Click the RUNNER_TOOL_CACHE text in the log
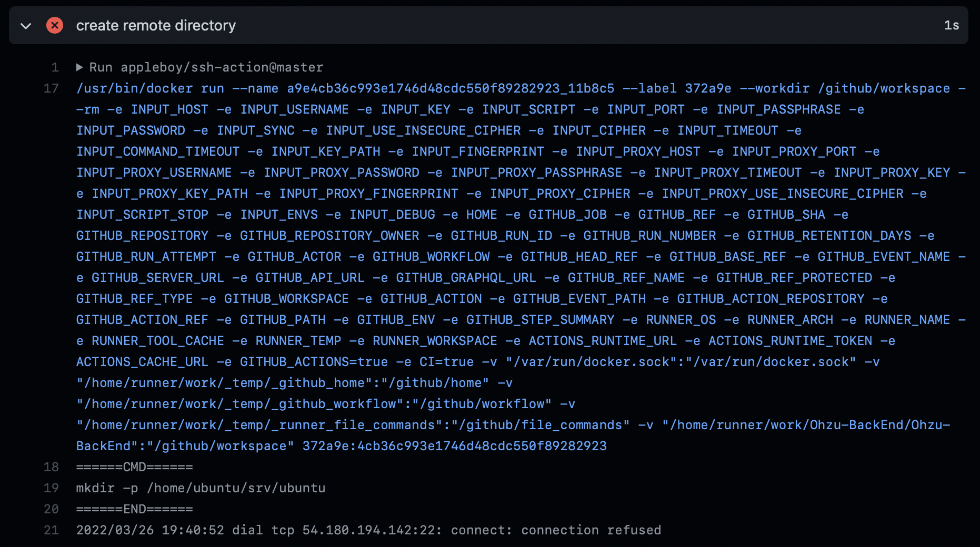The image size is (980, 547). [x=158, y=341]
